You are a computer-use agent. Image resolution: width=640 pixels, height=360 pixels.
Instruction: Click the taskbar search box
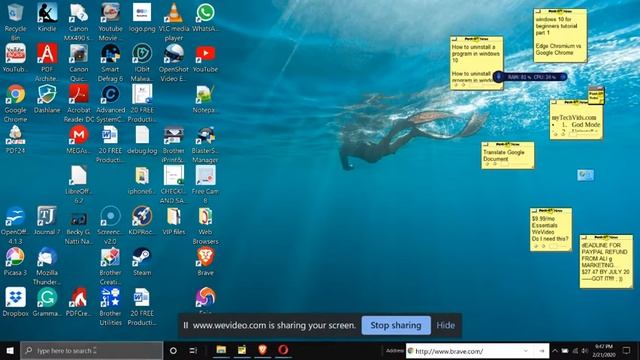[x=91, y=351]
